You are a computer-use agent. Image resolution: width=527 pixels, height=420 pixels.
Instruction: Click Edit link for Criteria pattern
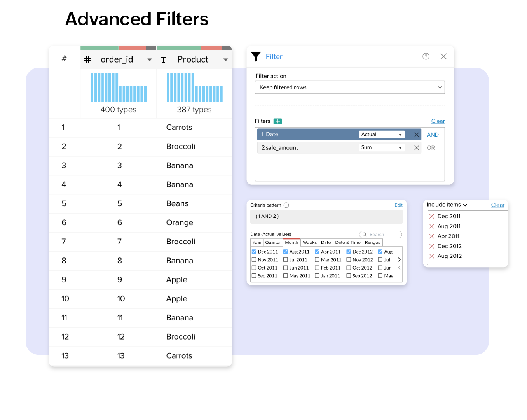pos(398,205)
